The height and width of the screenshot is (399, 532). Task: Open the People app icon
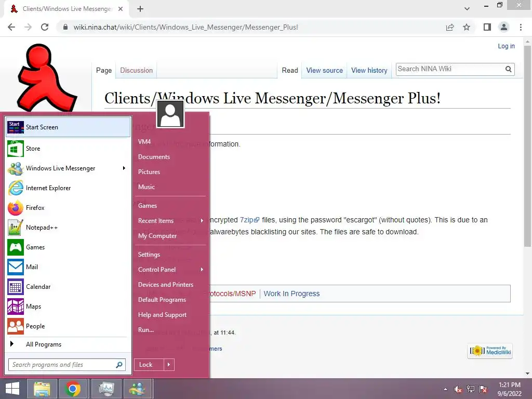16,326
